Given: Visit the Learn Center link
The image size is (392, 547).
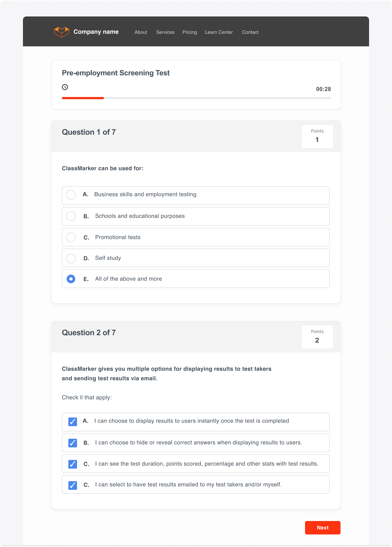Looking at the screenshot, I should click(x=219, y=32).
